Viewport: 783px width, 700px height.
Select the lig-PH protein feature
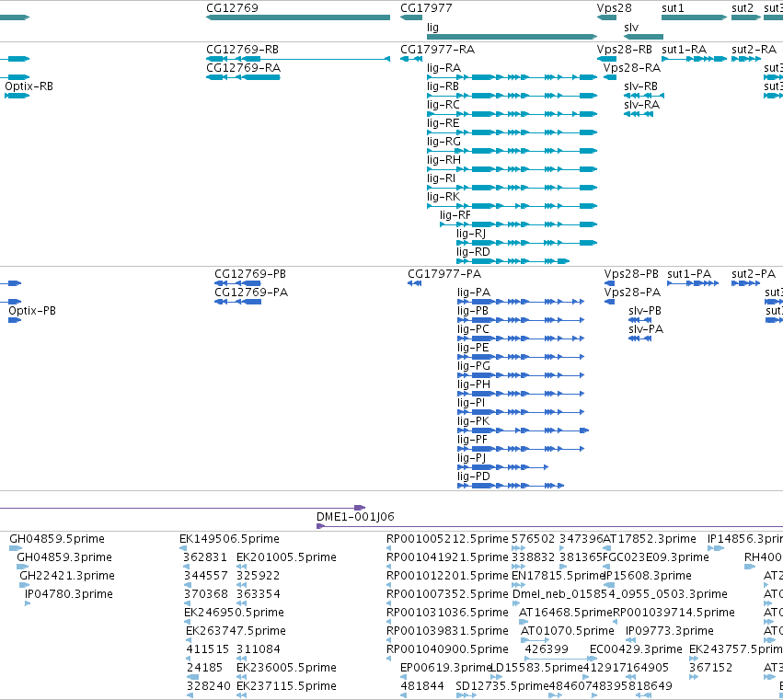coord(521,394)
